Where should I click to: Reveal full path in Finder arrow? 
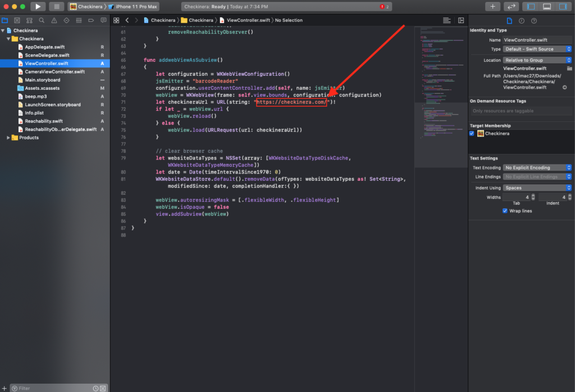565,87
